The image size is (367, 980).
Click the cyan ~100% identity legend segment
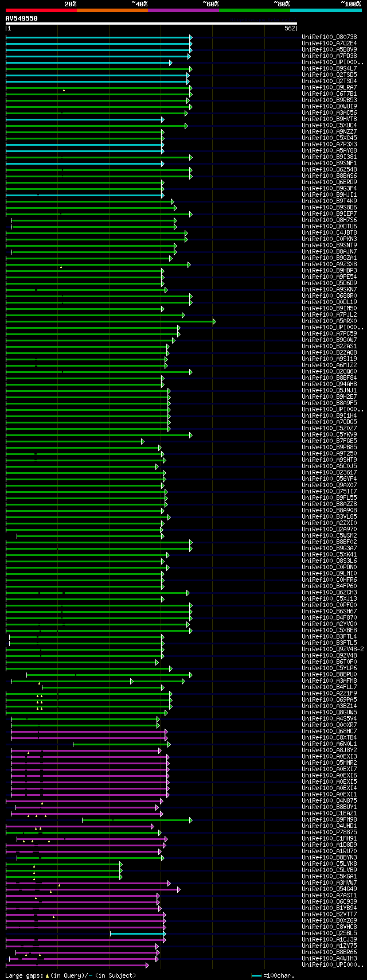tap(326, 10)
